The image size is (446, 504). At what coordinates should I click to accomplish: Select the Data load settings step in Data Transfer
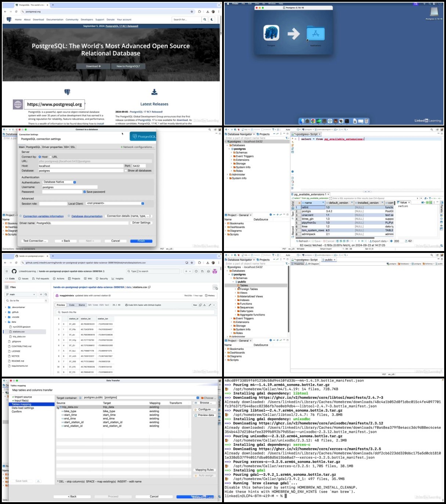tap(23, 408)
